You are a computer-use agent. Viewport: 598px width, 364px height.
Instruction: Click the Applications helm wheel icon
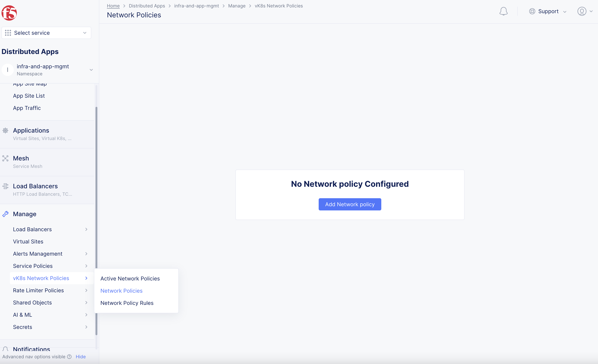(x=5, y=130)
